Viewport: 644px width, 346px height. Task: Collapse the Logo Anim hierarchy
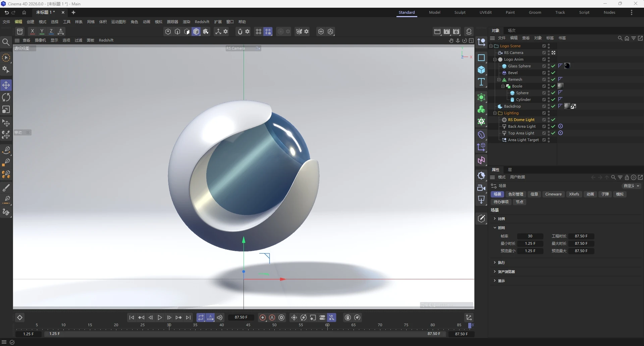pos(495,59)
